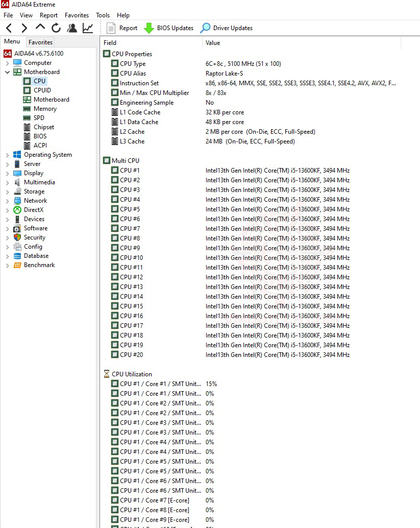Screen dimensions: 420x528
Task: Open the user profile icon in toolbar
Action: pyautogui.click(x=71, y=28)
